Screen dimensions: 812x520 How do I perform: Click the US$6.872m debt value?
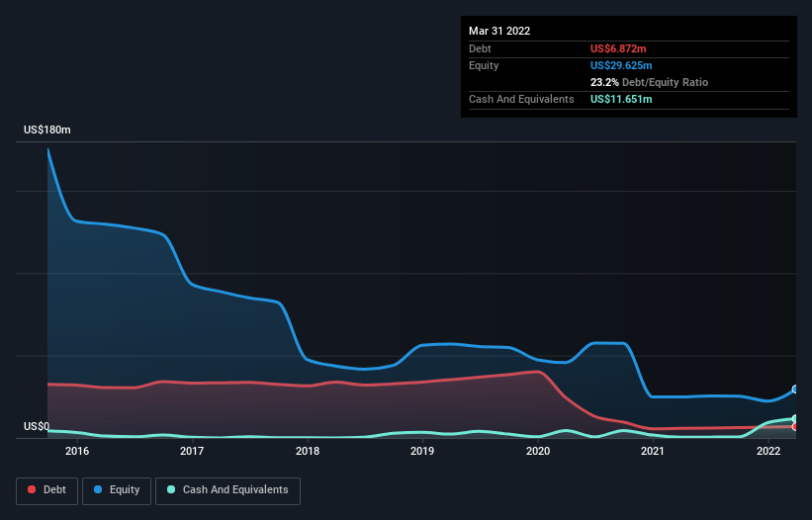(x=618, y=48)
